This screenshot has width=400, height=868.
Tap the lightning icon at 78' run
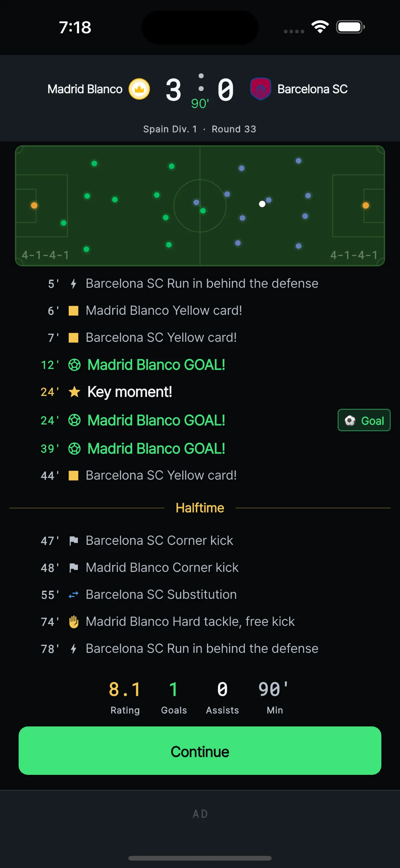pos(73,649)
